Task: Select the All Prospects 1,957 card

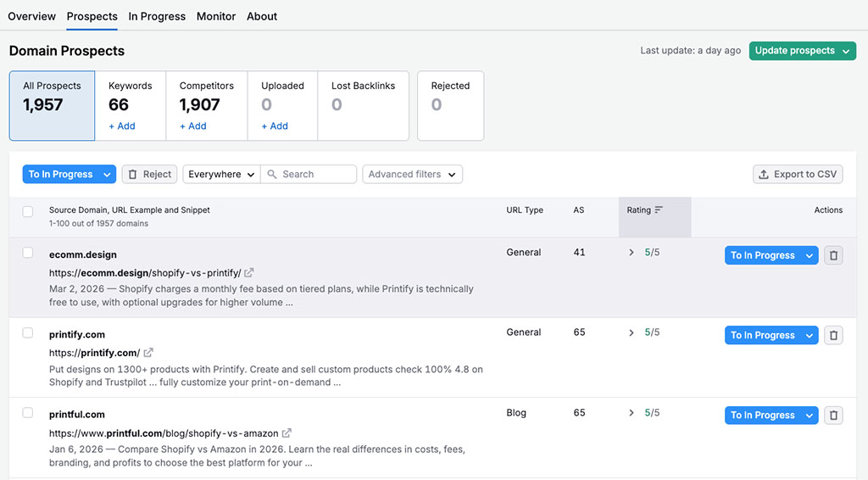Action: tap(52, 105)
